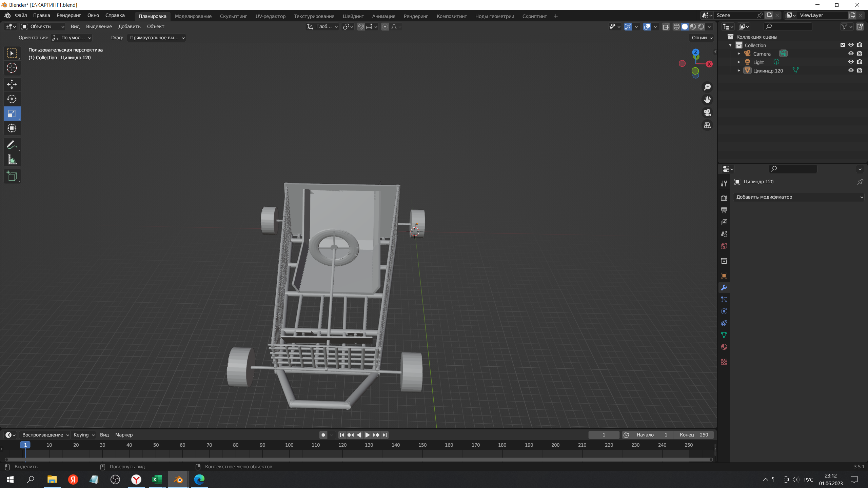Viewport: 868px width, 488px height.
Task: Activate the Annotate pencil tool
Action: pos(12,145)
